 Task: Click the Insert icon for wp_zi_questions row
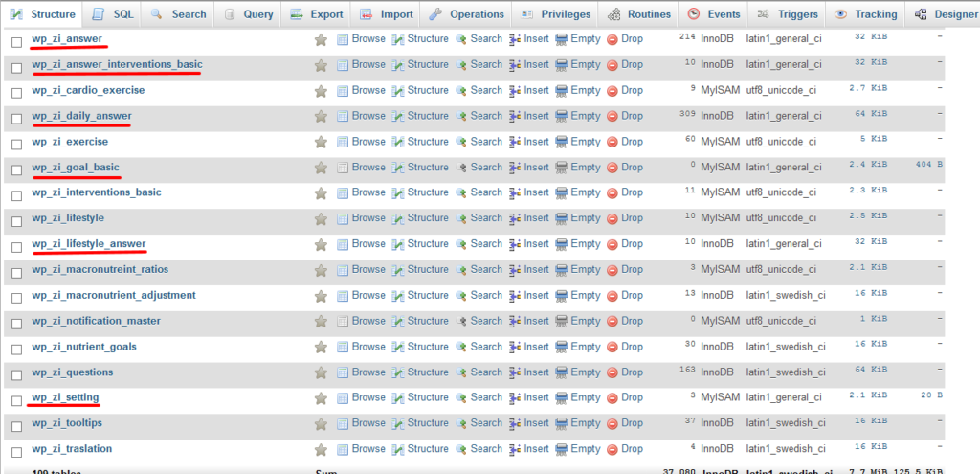515,373
